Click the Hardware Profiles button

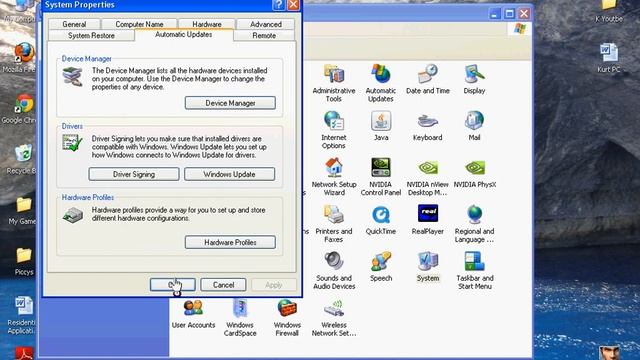[230, 242]
